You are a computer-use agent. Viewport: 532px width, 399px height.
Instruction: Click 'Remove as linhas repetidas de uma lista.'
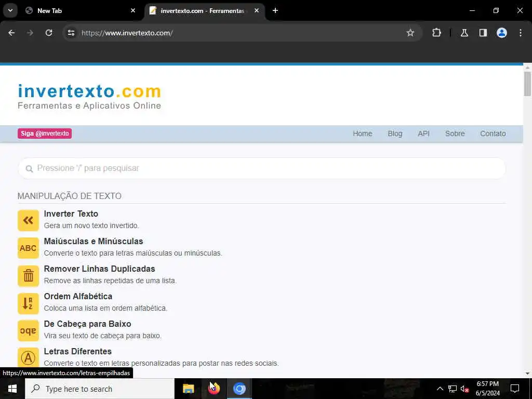point(110,281)
